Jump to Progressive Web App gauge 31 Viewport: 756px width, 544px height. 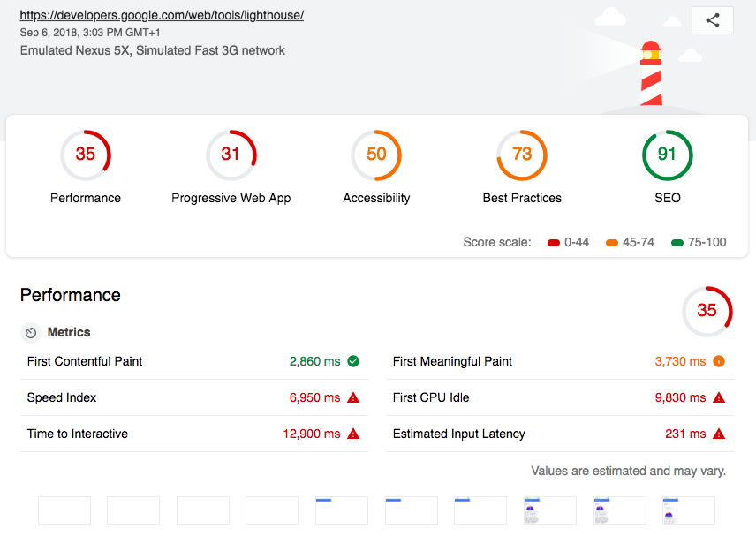click(231, 155)
